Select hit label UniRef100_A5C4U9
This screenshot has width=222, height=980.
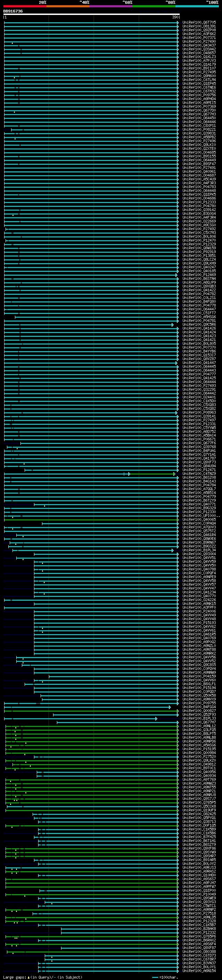[x=199, y=179]
